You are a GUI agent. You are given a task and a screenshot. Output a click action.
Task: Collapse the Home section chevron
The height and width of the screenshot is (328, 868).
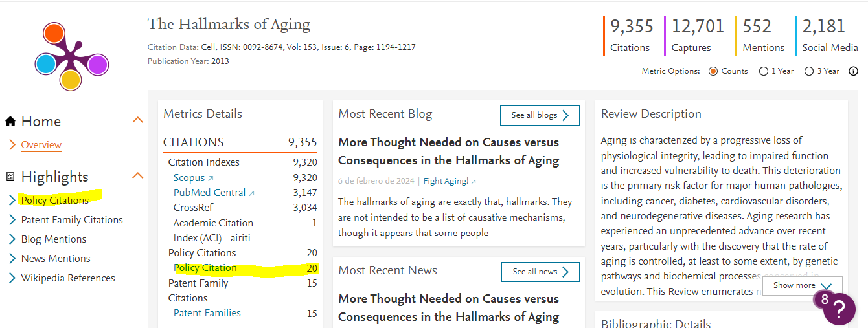click(x=137, y=120)
